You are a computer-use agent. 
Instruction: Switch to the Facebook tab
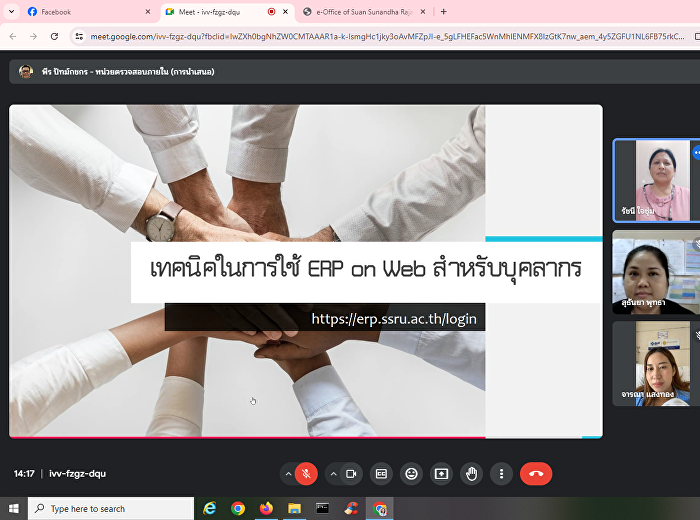[x=89, y=12]
